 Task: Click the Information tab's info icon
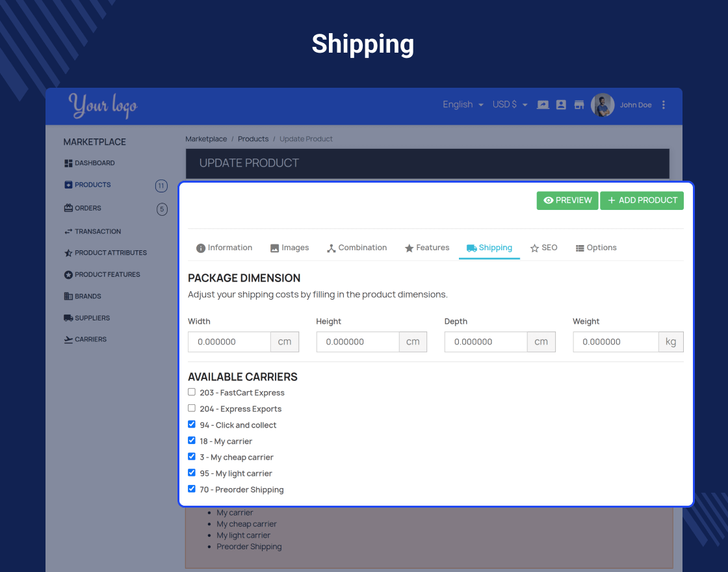point(201,248)
